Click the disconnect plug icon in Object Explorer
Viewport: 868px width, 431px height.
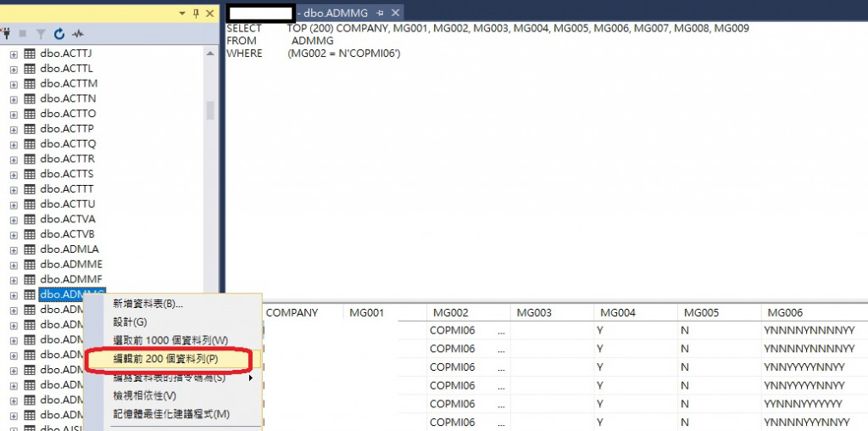[x=6, y=34]
